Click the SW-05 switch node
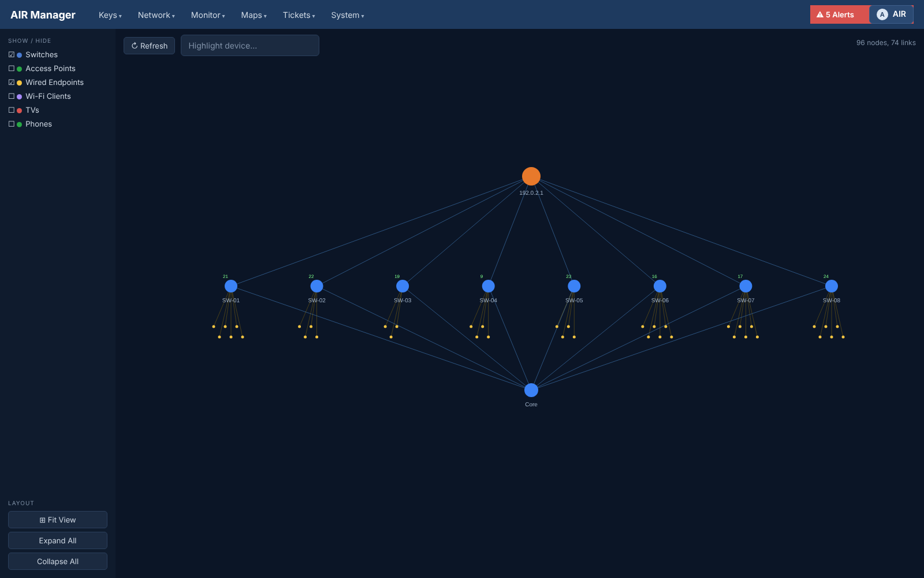 coord(574,286)
